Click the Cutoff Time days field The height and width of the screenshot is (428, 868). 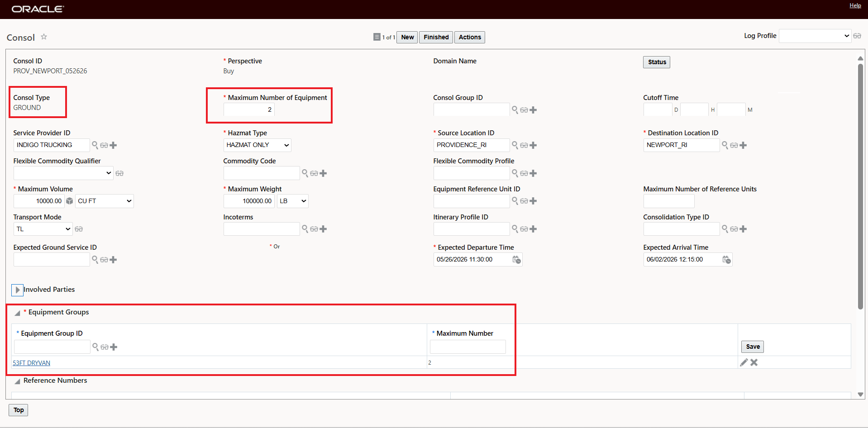point(658,109)
